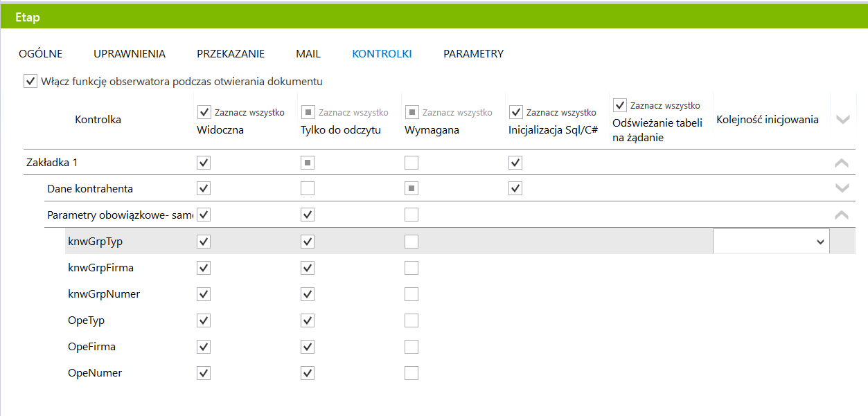Toggle select all for Wymagana column

(411, 112)
